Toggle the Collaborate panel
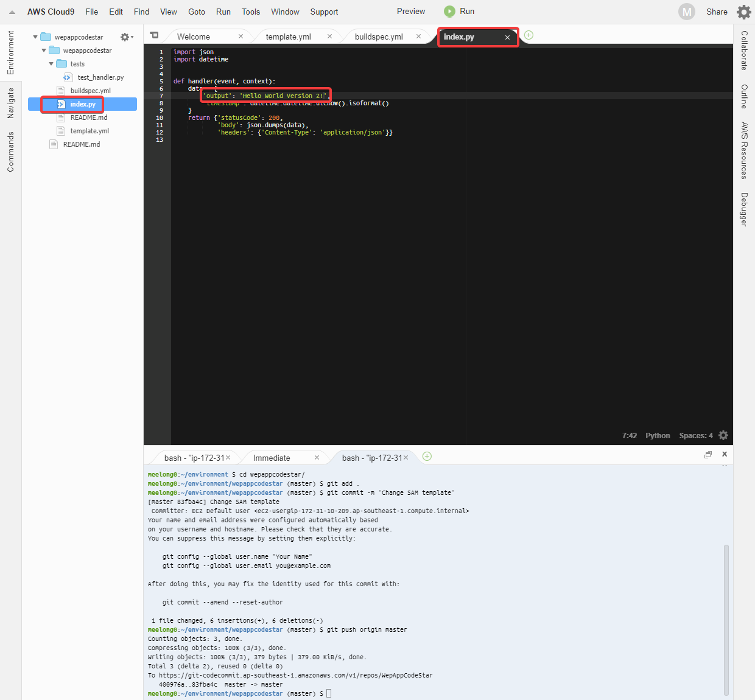755x700 pixels. (744, 51)
